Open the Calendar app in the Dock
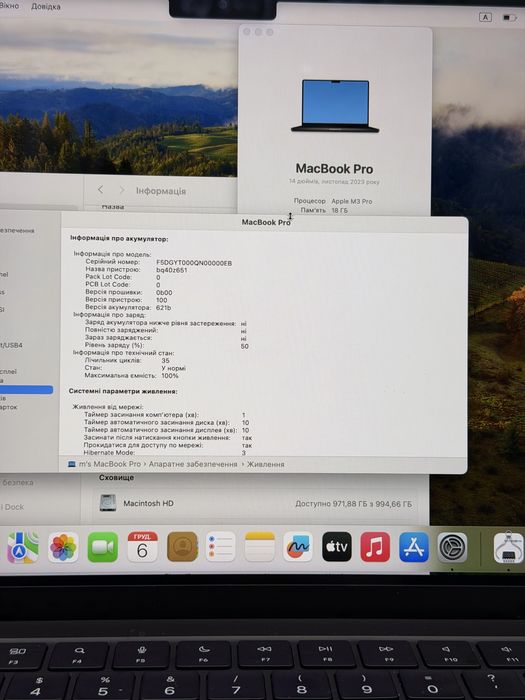The height and width of the screenshot is (700, 525). pyautogui.click(x=142, y=547)
